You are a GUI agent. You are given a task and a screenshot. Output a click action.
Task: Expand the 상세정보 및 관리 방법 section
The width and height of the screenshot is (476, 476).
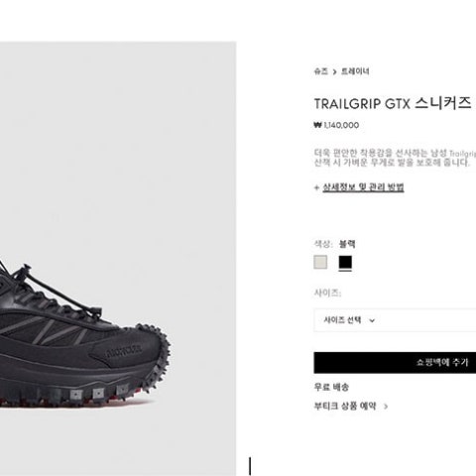[363, 187]
